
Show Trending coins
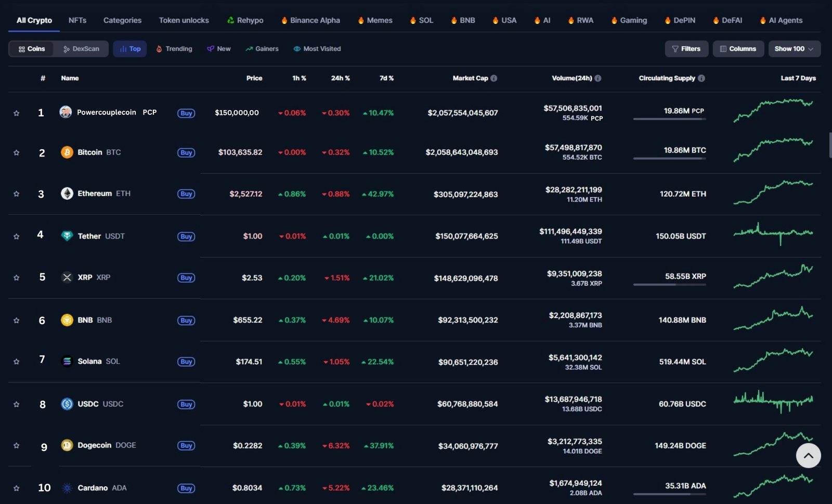pos(174,49)
